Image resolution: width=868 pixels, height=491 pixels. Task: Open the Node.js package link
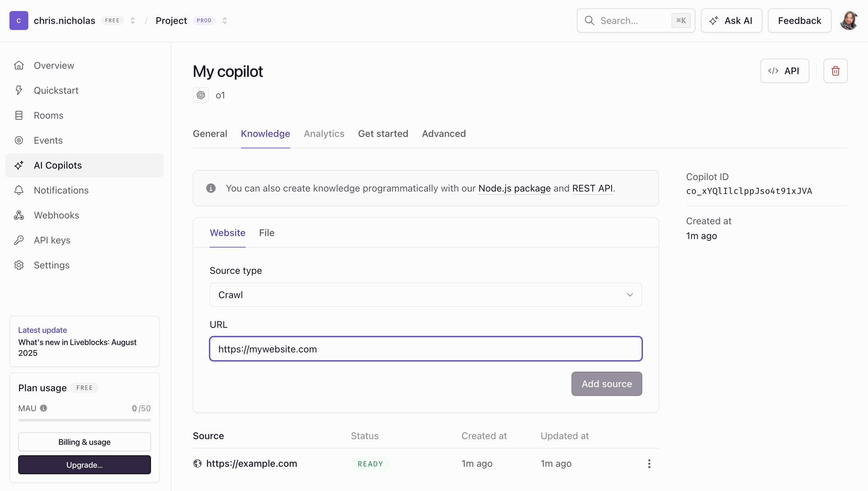(x=514, y=188)
